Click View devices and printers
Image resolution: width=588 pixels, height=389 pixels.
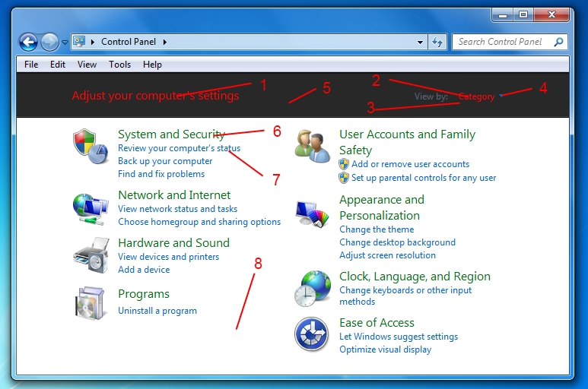coord(168,257)
